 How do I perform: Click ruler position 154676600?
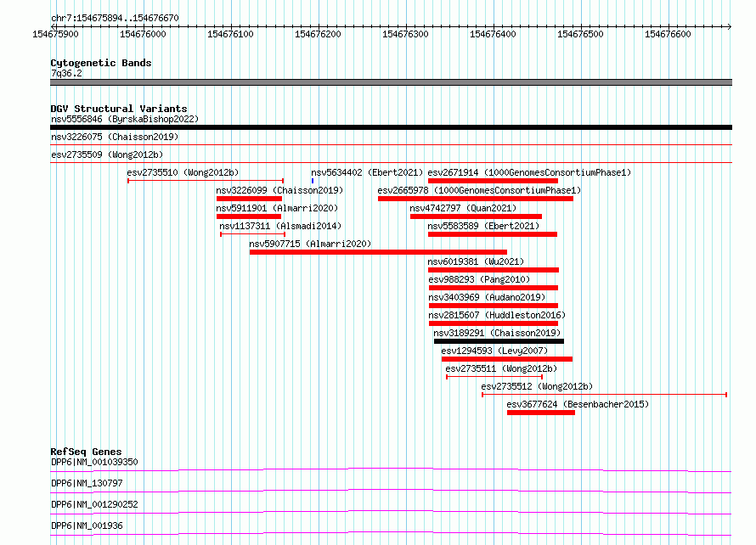click(668, 34)
